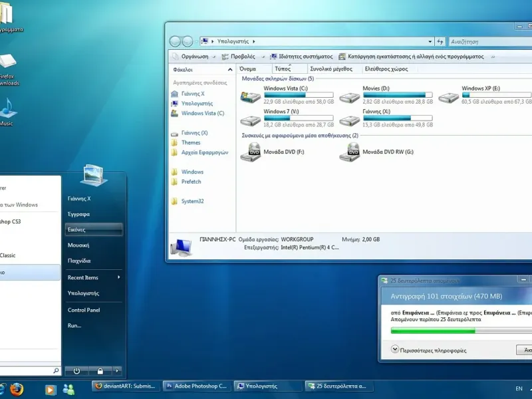
Task: Click the power button in Start menu
Action: pyautogui.click(x=77, y=370)
